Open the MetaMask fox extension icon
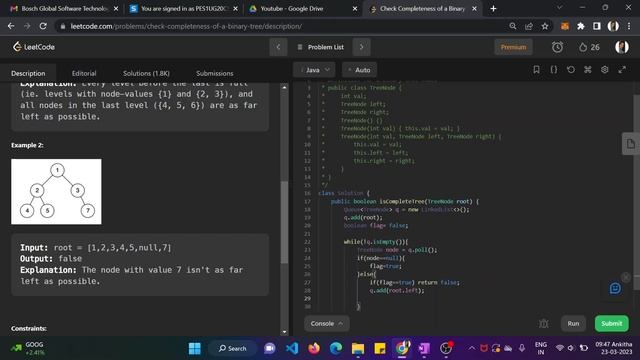 click(x=565, y=26)
